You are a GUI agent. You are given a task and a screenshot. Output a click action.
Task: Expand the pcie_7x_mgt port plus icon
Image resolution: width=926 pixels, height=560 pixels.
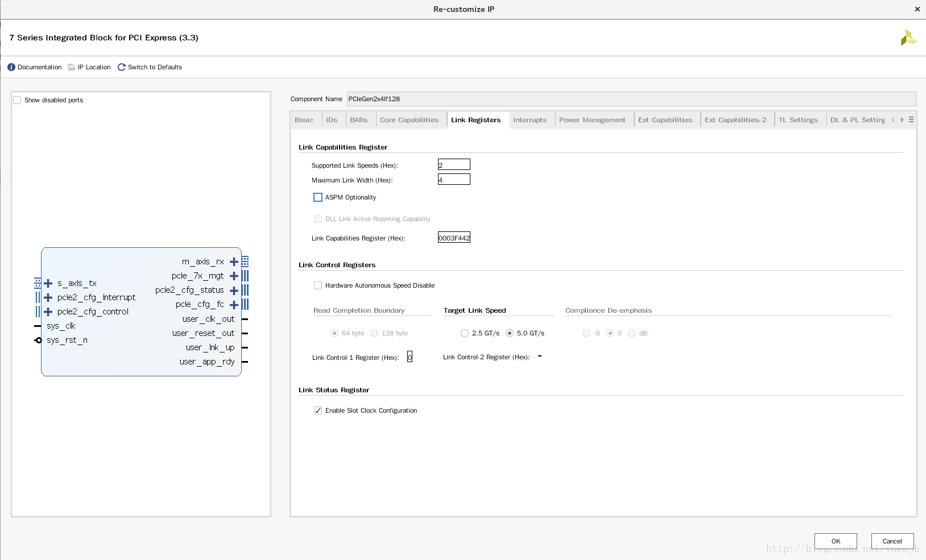click(x=234, y=276)
